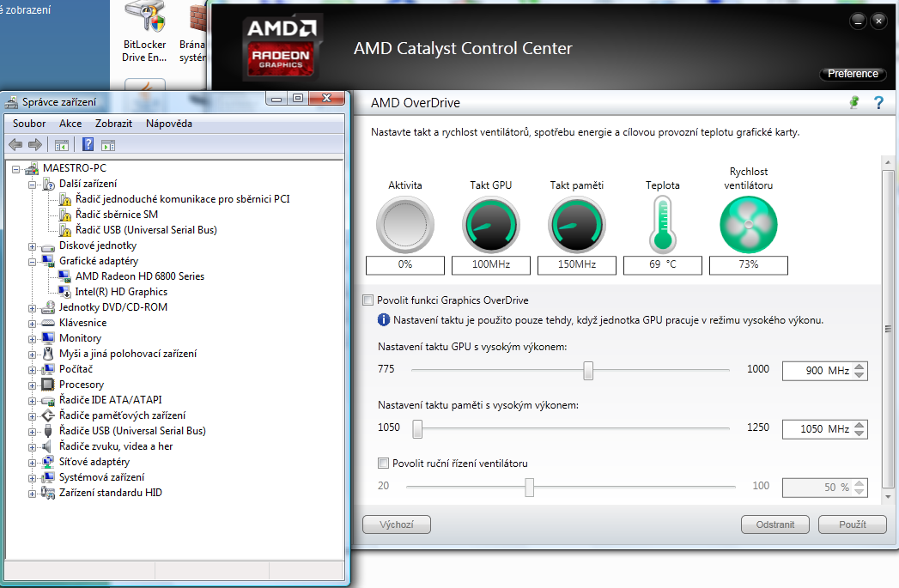
Task: Select Zařízení standardu HID tree item
Action: (111, 493)
